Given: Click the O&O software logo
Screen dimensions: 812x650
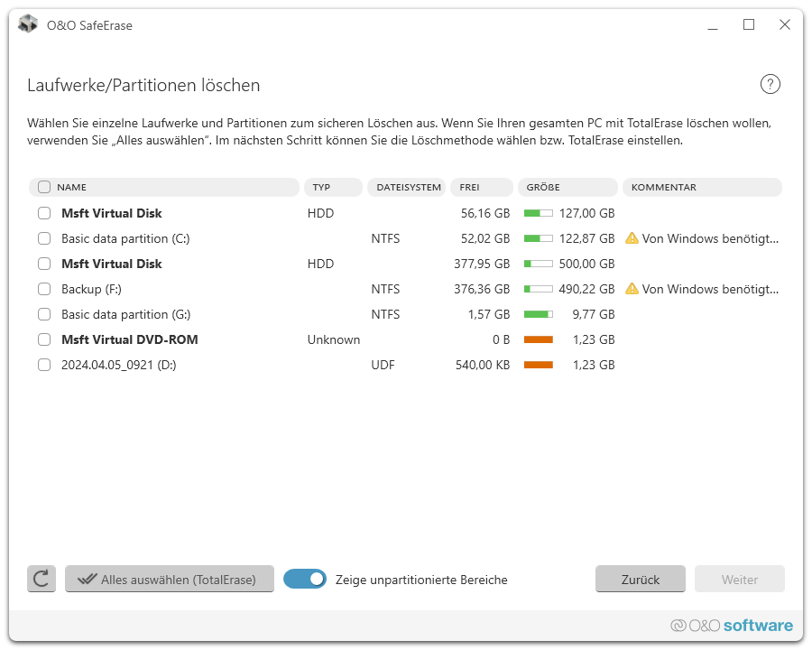Looking at the screenshot, I should click(x=732, y=626).
